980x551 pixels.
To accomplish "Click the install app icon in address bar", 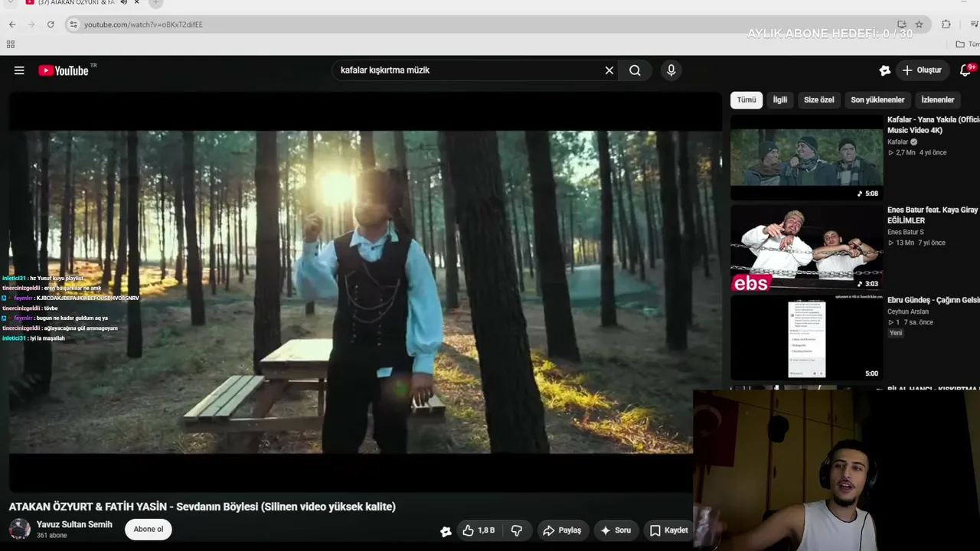I will (901, 24).
